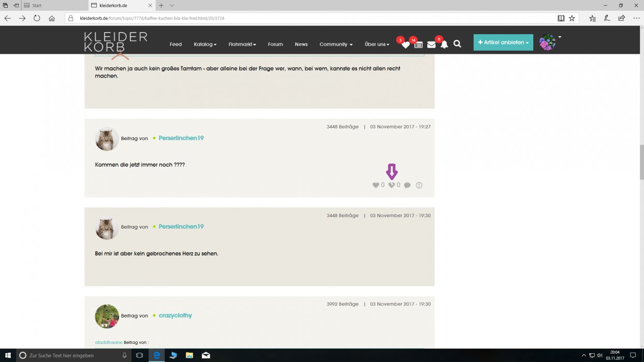
Task: Open the search magnifier icon
Action: click(457, 44)
